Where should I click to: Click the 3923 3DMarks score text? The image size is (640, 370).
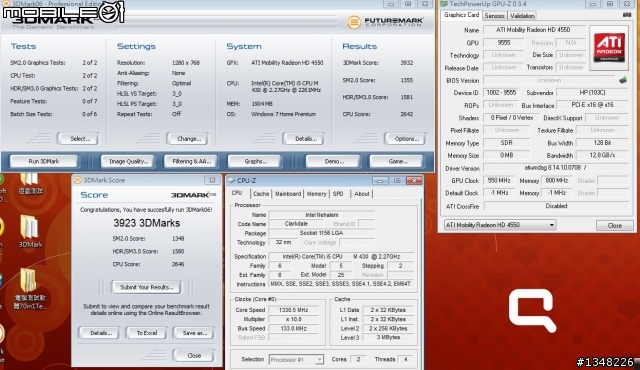tap(146, 223)
